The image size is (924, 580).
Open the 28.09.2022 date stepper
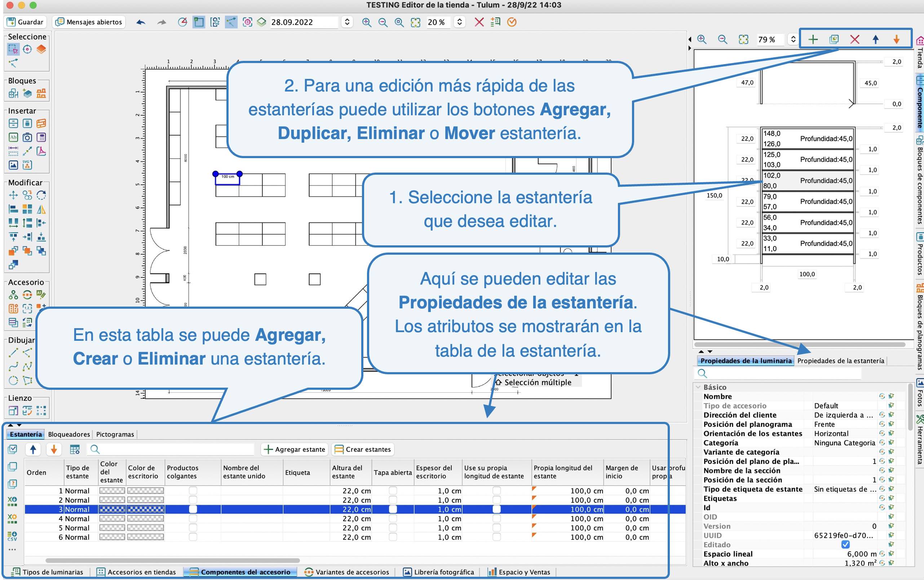(x=346, y=22)
